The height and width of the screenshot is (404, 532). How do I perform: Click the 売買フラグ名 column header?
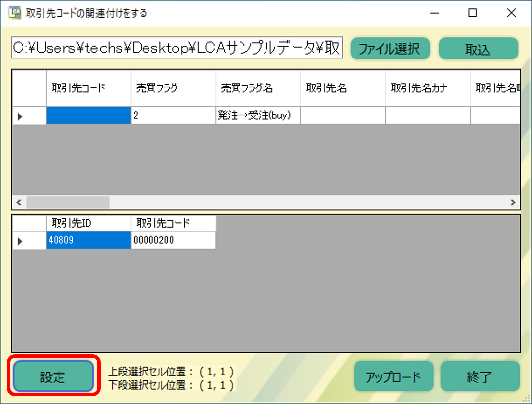tap(258, 88)
